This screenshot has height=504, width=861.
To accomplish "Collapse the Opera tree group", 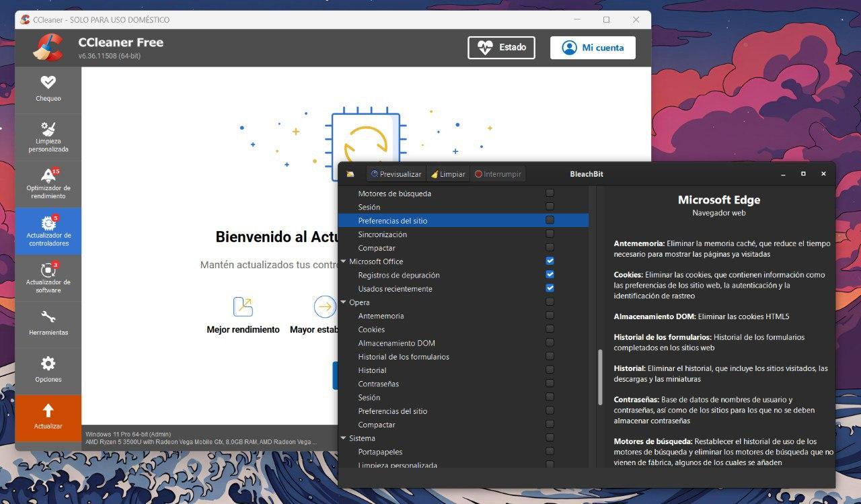I will coord(344,302).
